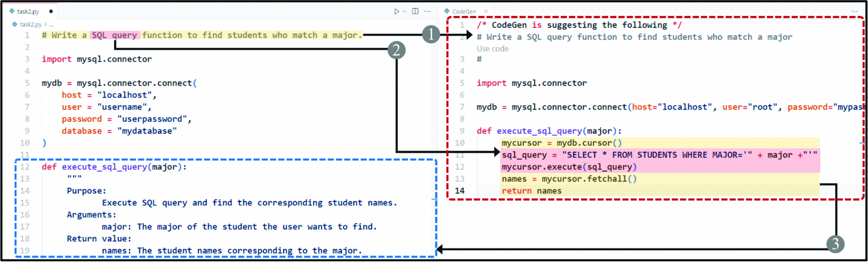Click 'Execute SQL query and find' docstring line
This screenshot has width=868, height=262.
click(249, 203)
